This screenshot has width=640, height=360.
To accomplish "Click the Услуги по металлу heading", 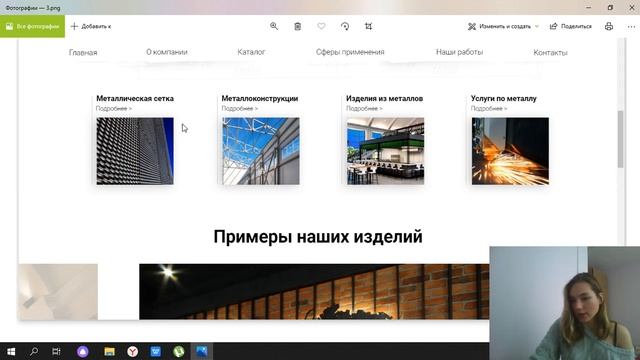I will pos(503,98).
